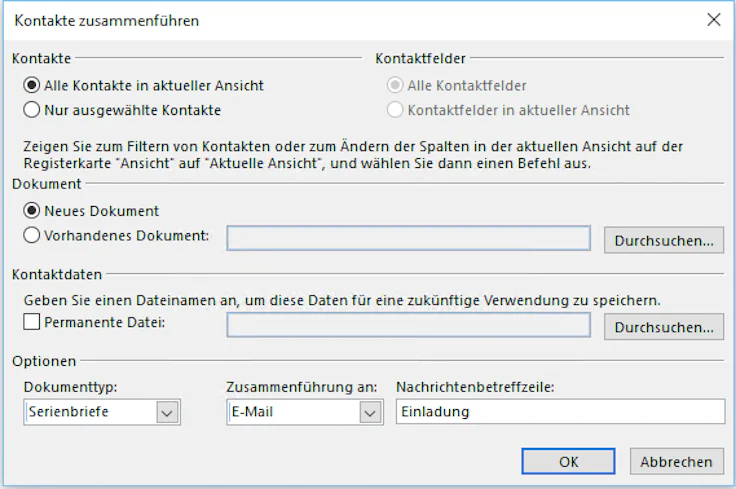Browse for existing document with Durchsuchen
This screenshot has height=489, width=736.
(664, 240)
